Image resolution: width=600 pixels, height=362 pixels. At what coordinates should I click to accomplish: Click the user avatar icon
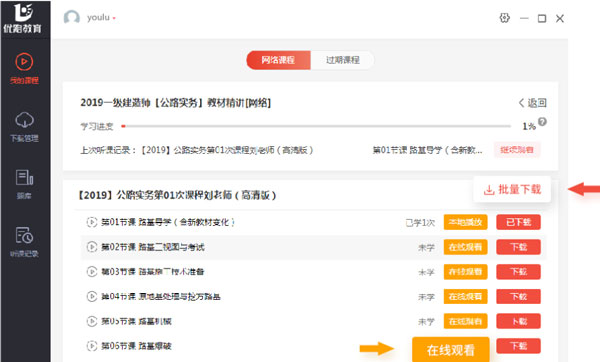click(x=72, y=18)
